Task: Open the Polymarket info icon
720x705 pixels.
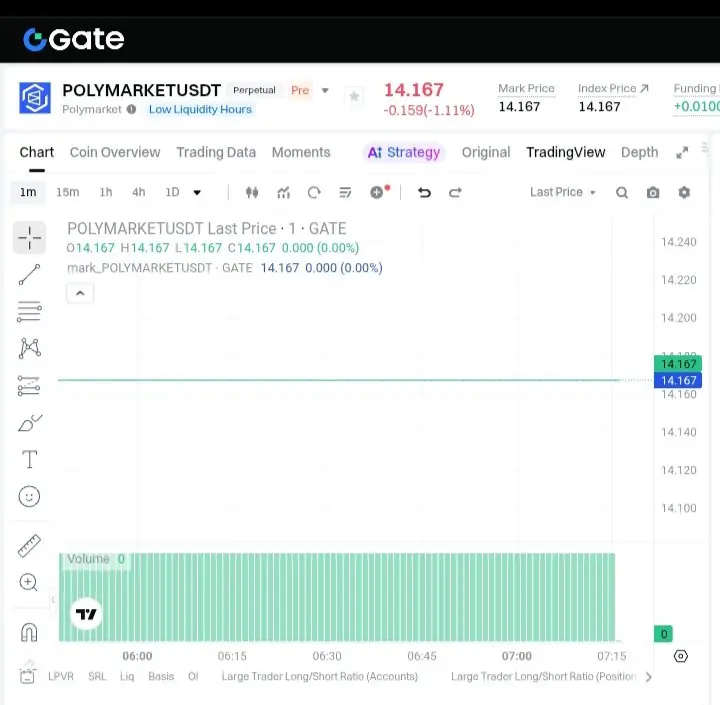Action: coord(131,109)
